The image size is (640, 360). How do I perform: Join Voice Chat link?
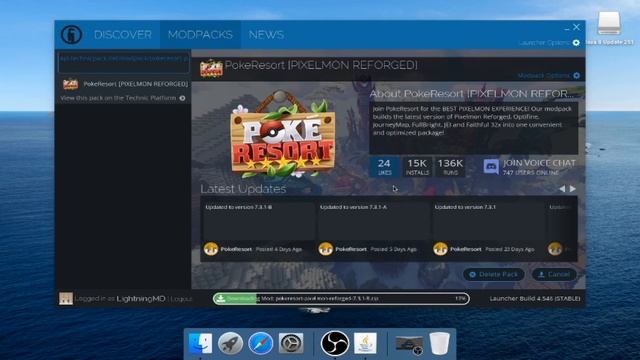[x=539, y=163]
